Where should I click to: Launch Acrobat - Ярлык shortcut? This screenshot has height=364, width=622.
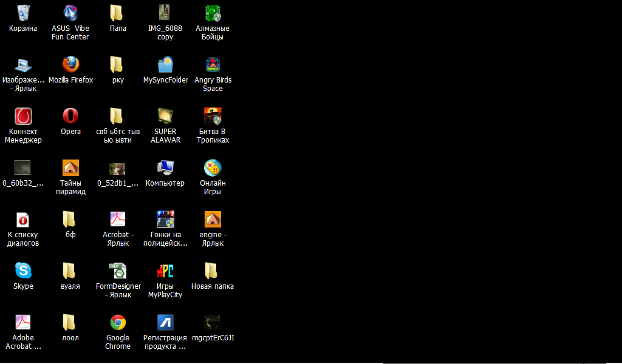[117, 219]
